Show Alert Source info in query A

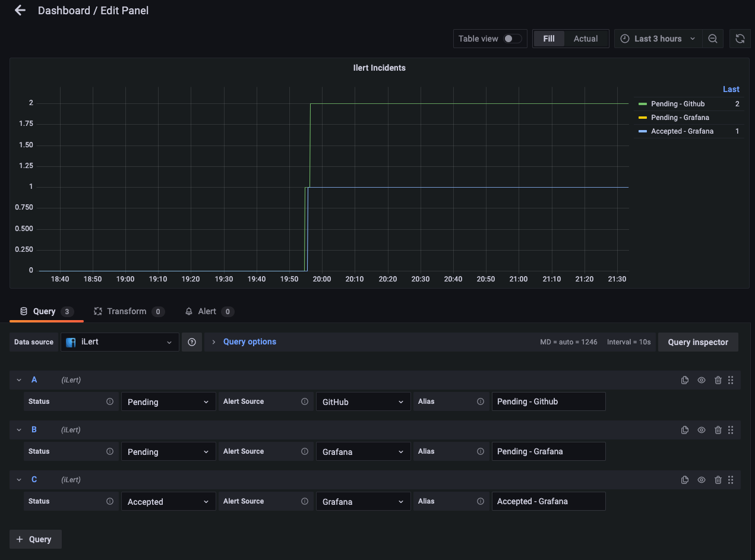coord(305,401)
